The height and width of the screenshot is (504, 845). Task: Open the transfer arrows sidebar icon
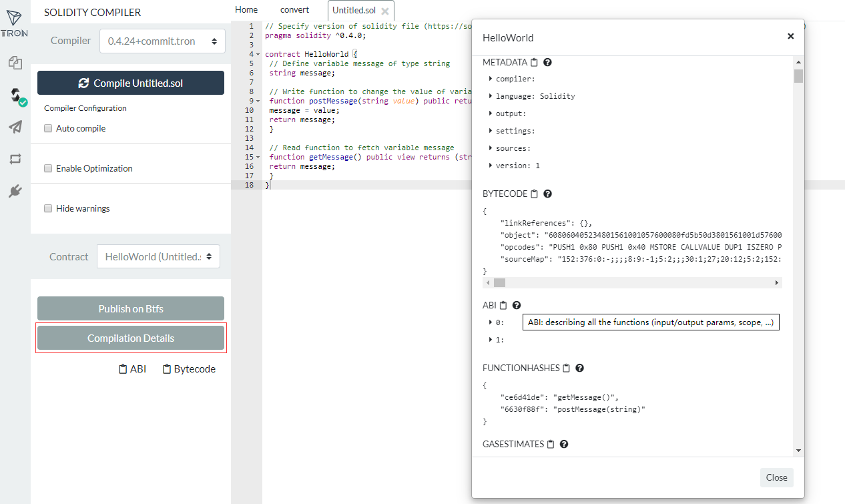(15, 159)
